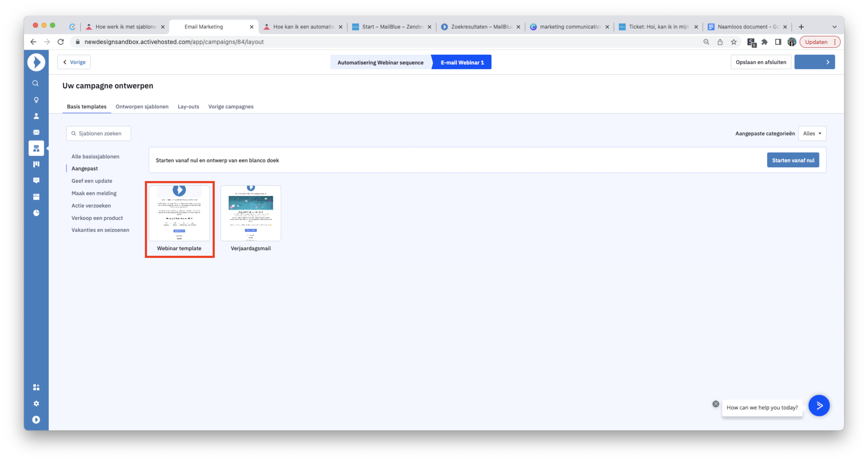This screenshot has height=462, width=868.
Task: Click the blue next arrow button
Action: click(x=814, y=62)
